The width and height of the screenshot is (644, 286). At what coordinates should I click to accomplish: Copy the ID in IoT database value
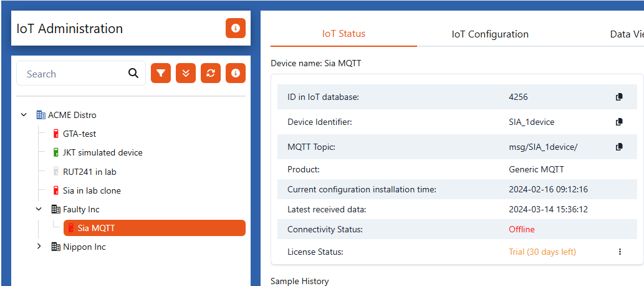(619, 97)
